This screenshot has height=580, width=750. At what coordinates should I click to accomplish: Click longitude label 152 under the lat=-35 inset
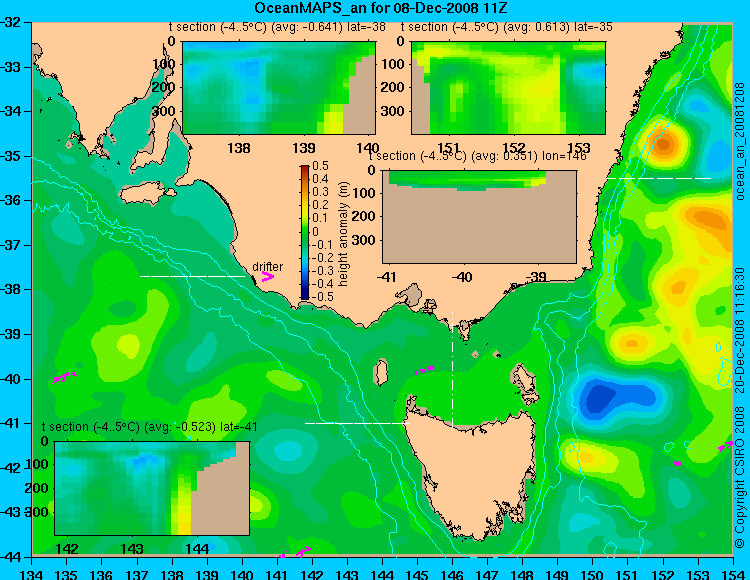(x=514, y=148)
